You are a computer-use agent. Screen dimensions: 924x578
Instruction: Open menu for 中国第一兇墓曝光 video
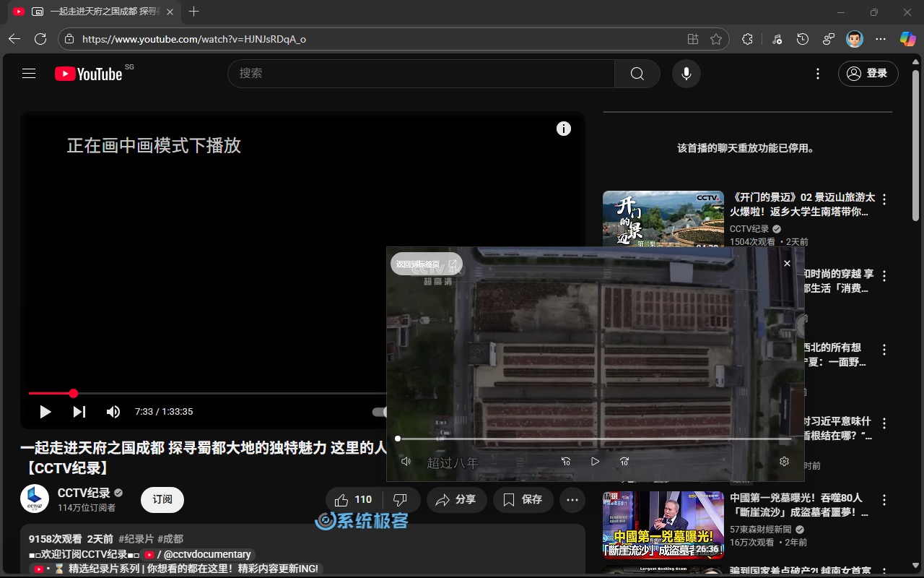click(x=884, y=500)
